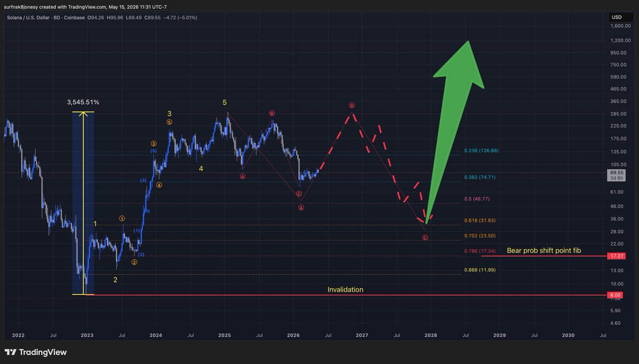Image resolution: width=639 pixels, height=364 pixels.
Task: Click the 13.00 price axis label
Action: pos(617,270)
